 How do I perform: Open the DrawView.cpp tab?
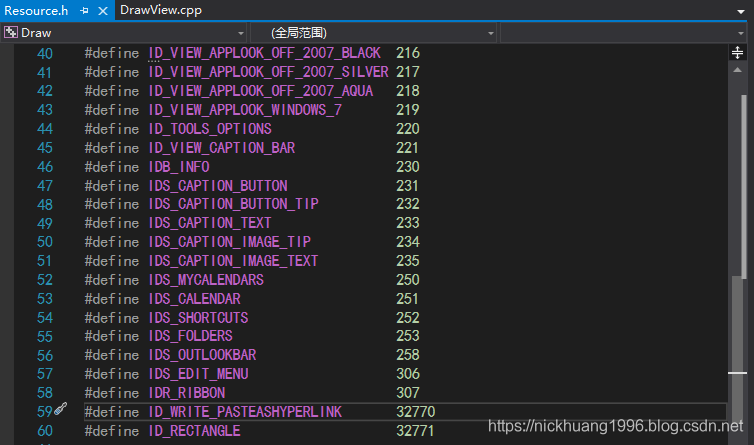click(161, 10)
